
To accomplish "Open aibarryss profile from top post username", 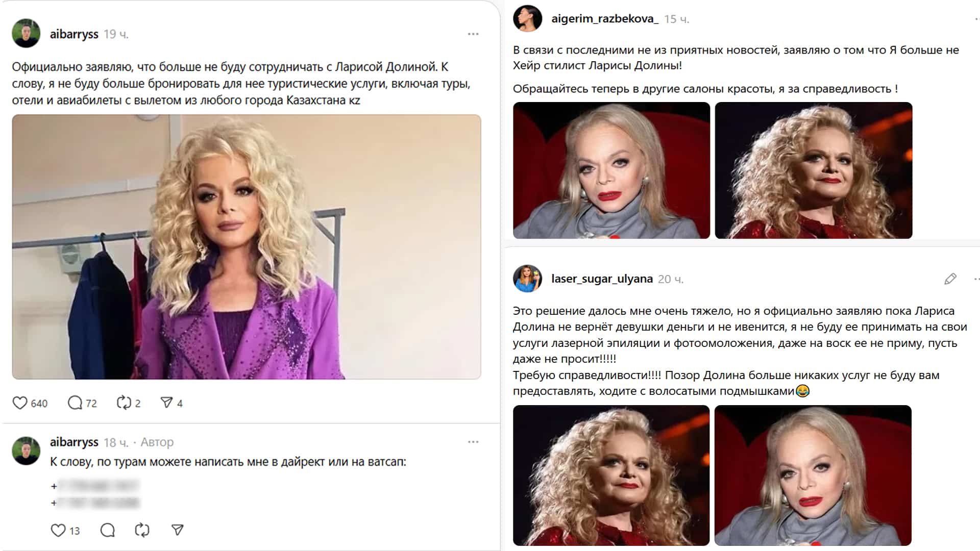I will 74,34.
